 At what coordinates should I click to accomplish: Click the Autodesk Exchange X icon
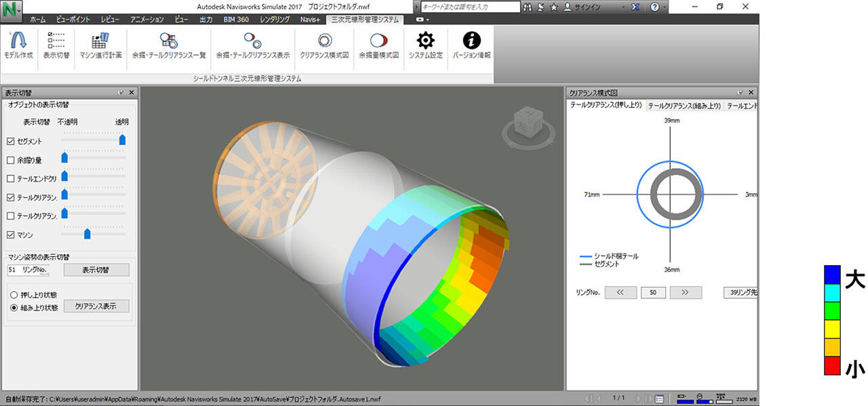click(634, 7)
